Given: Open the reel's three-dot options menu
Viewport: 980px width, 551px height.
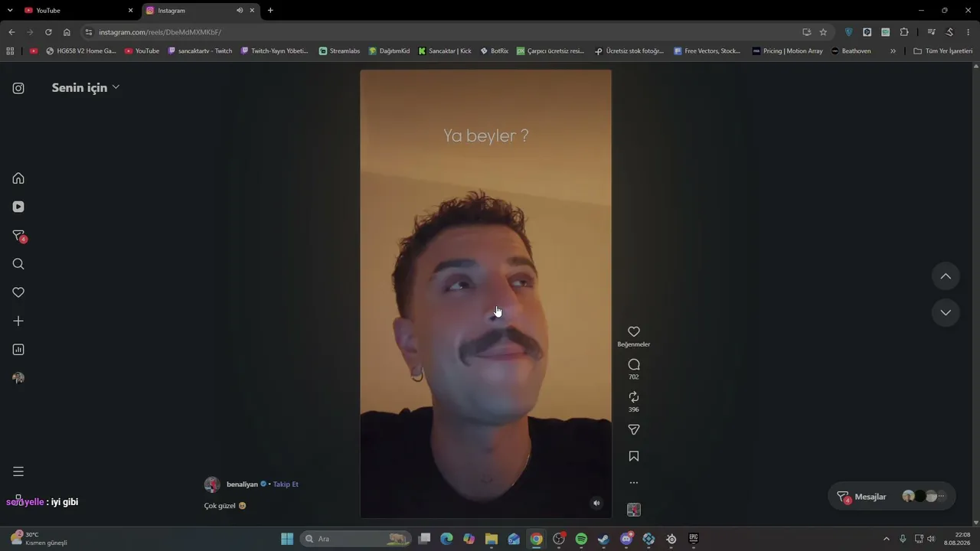Looking at the screenshot, I should 634,483.
